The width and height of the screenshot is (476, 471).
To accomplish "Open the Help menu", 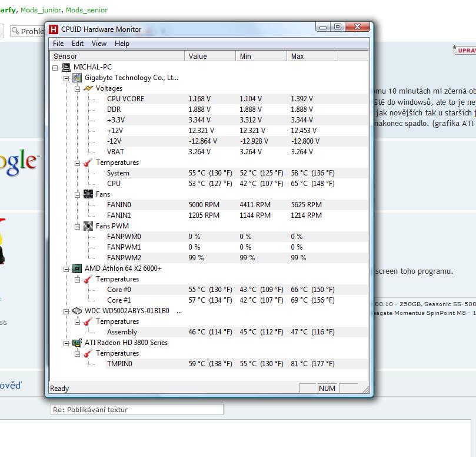I will [122, 44].
